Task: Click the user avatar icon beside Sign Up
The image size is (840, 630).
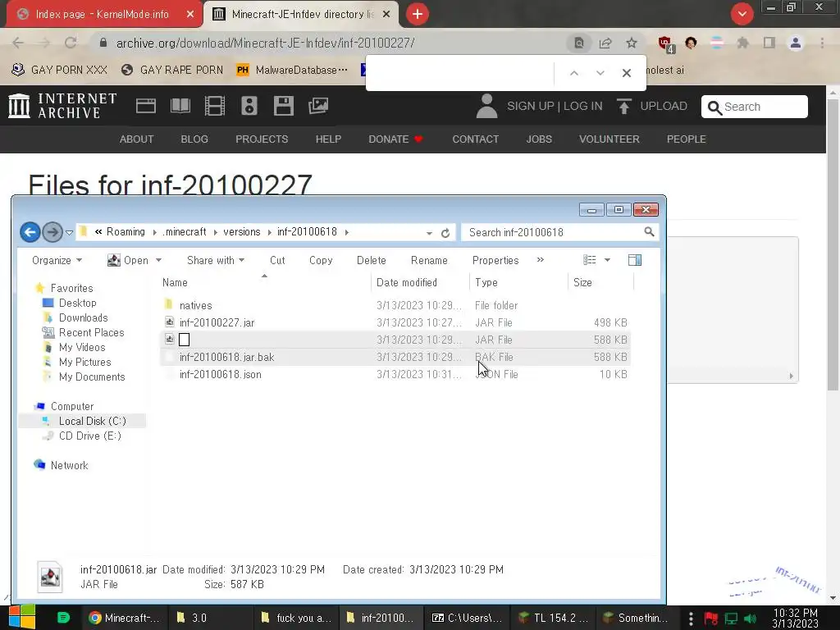Action: tap(486, 106)
